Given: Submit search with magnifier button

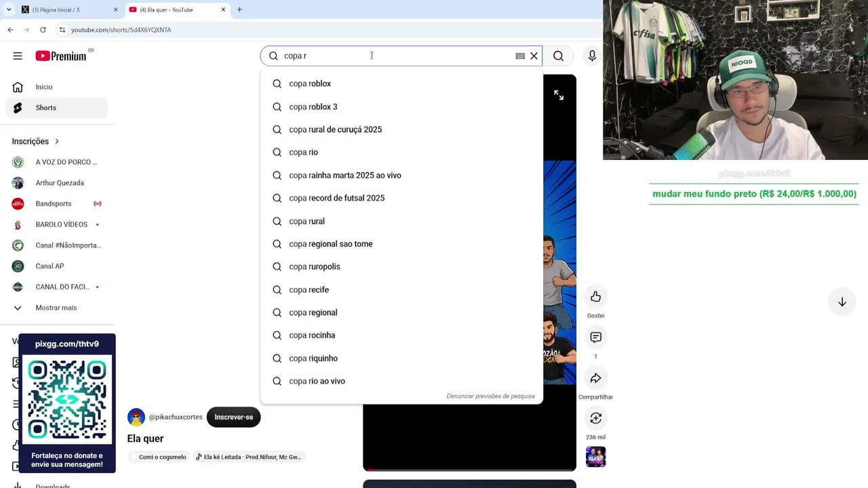Looking at the screenshot, I should 558,56.
